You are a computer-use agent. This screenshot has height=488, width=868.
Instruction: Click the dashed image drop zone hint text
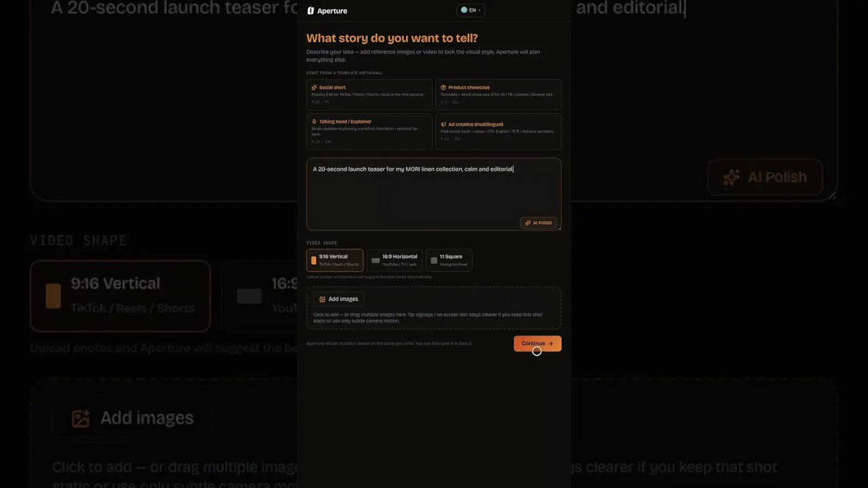click(427, 318)
